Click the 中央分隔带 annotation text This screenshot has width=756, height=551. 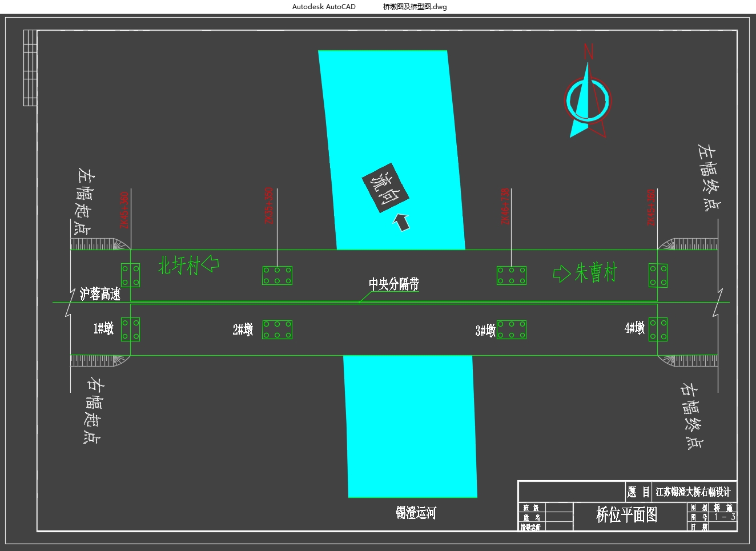pos(393,284)
